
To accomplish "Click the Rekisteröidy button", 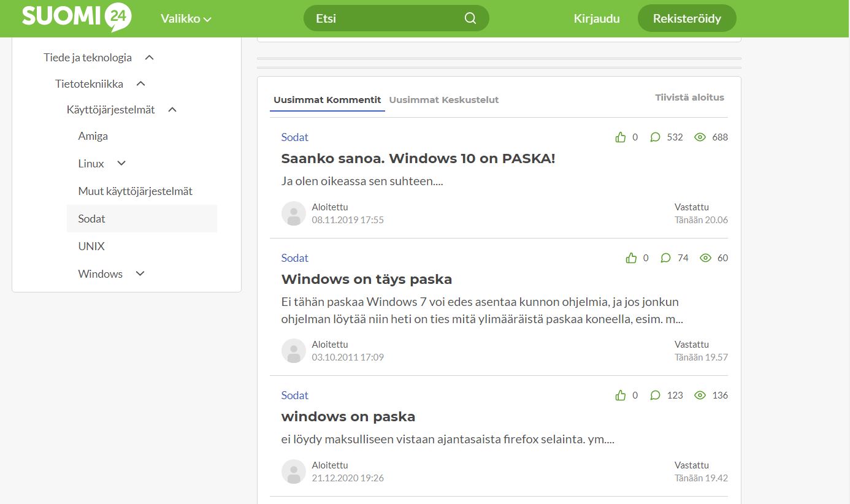I will point(687,18).
